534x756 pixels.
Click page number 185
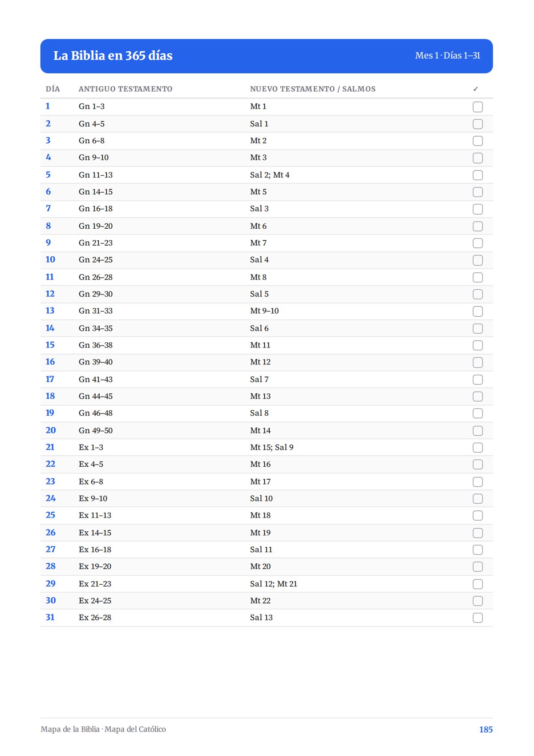[486, 729]
